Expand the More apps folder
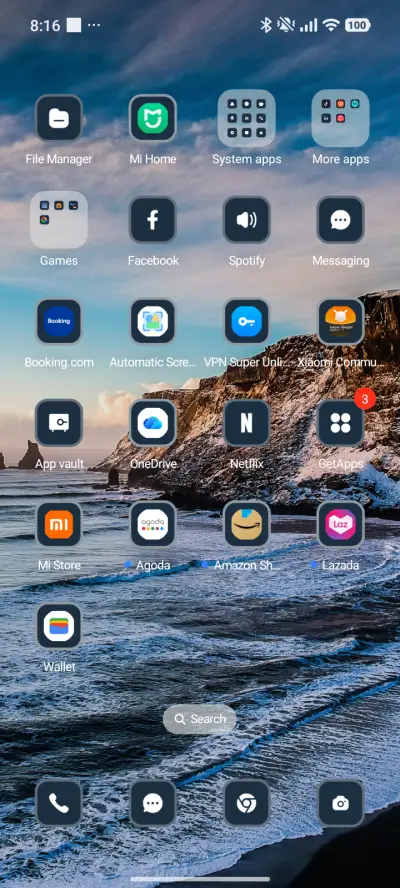This screenshot has width=400, height=888. pos(341,118)
